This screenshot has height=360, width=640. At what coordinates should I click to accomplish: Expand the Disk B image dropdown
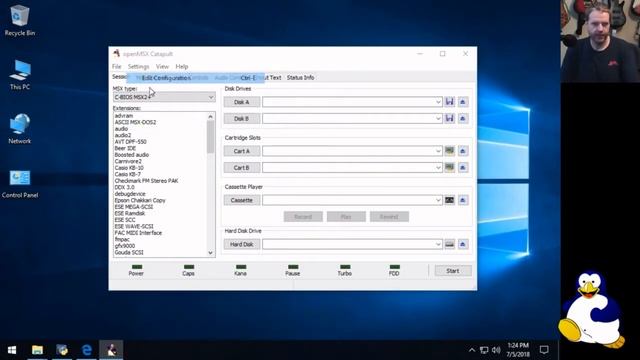click(x=438, y=118)
